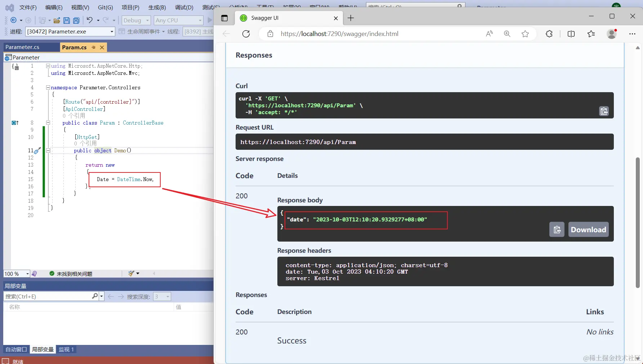Click the ControllerBase type in the code
Screen dimensions: 643x364
click(143, 123)
